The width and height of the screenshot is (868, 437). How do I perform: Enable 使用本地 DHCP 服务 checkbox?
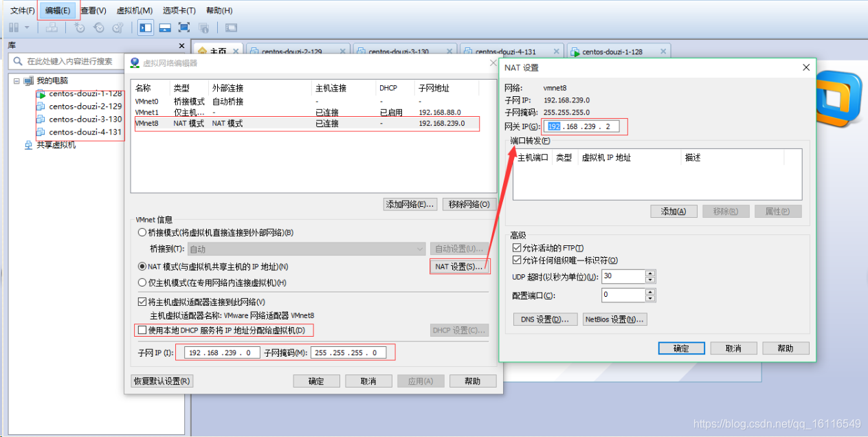coord(142,330)
